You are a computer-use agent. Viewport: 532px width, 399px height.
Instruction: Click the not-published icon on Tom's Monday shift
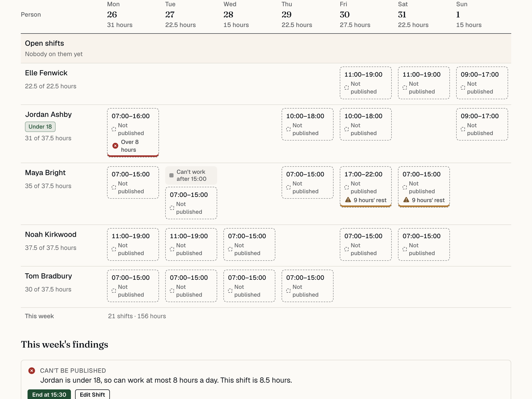[x=114, y=291]
